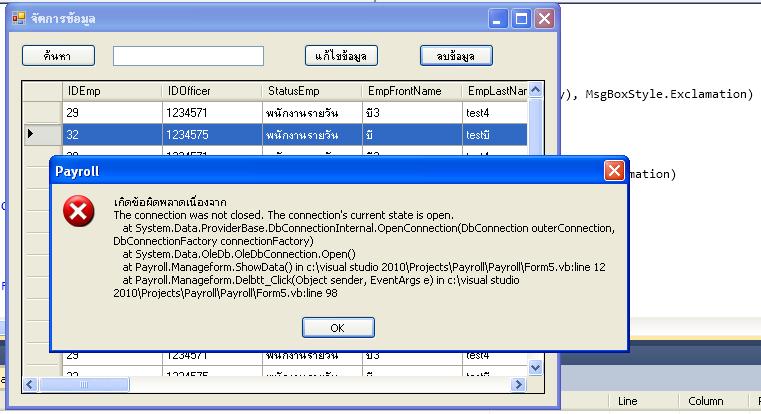Select the บี3 cell in the top row
761x414 pixels.
pyautogui.click(x=412, y=113)
